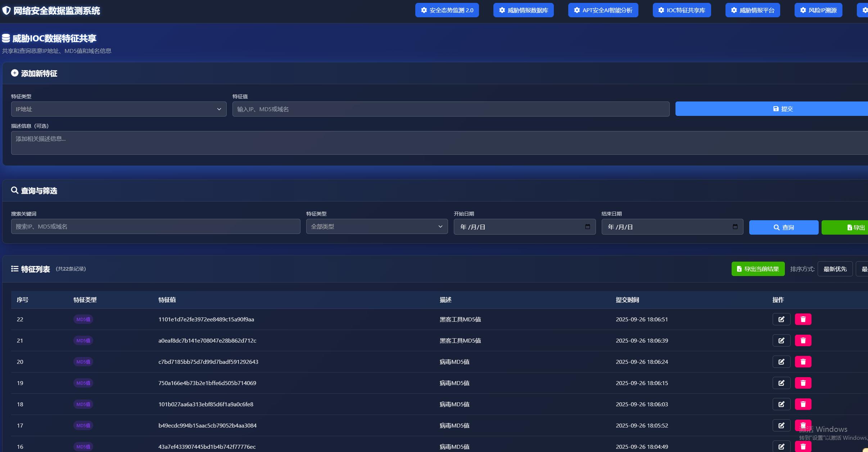Open 安全态势监测 2.0 nav tab
The height and width of the screenshot is (452, 868).
(x=447, y=10)
